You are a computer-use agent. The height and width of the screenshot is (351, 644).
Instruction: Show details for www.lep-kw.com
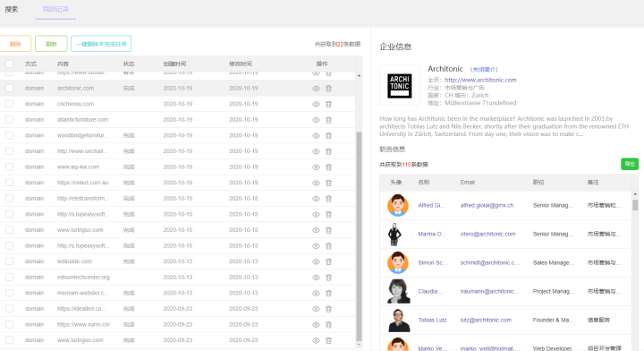[316, 167]
